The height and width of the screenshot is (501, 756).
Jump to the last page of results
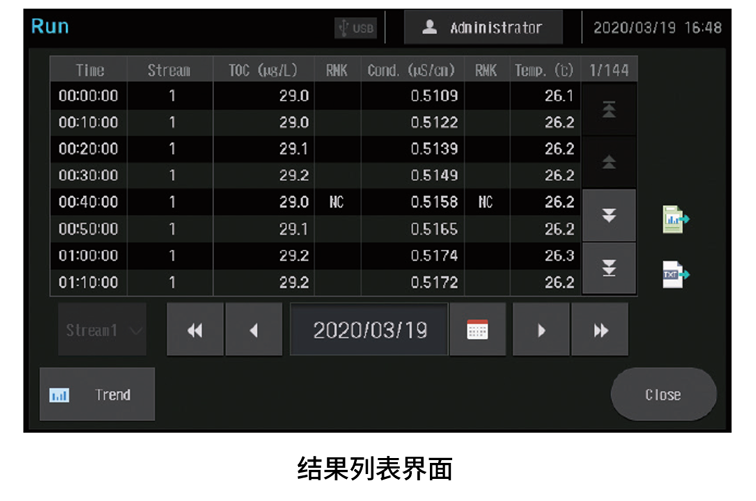[609, 268]
